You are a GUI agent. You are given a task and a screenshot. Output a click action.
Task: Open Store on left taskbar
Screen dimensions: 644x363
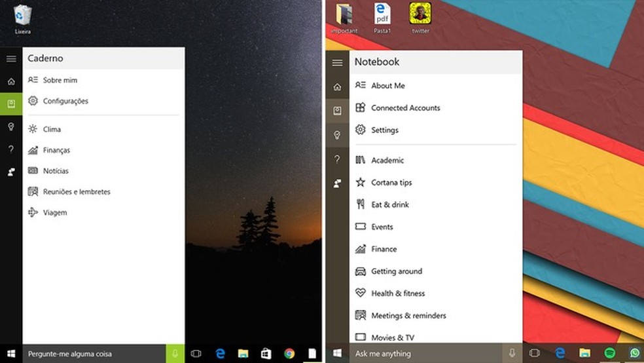point(266,354)
